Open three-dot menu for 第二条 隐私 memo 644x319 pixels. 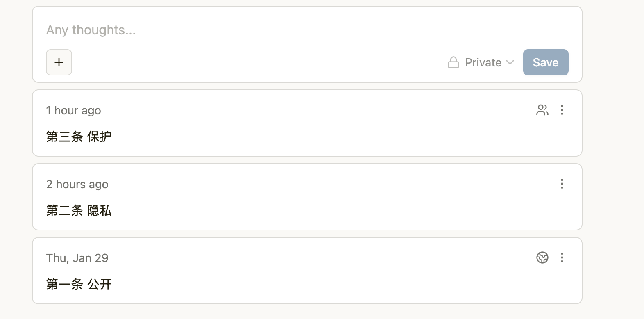[562, 184]
